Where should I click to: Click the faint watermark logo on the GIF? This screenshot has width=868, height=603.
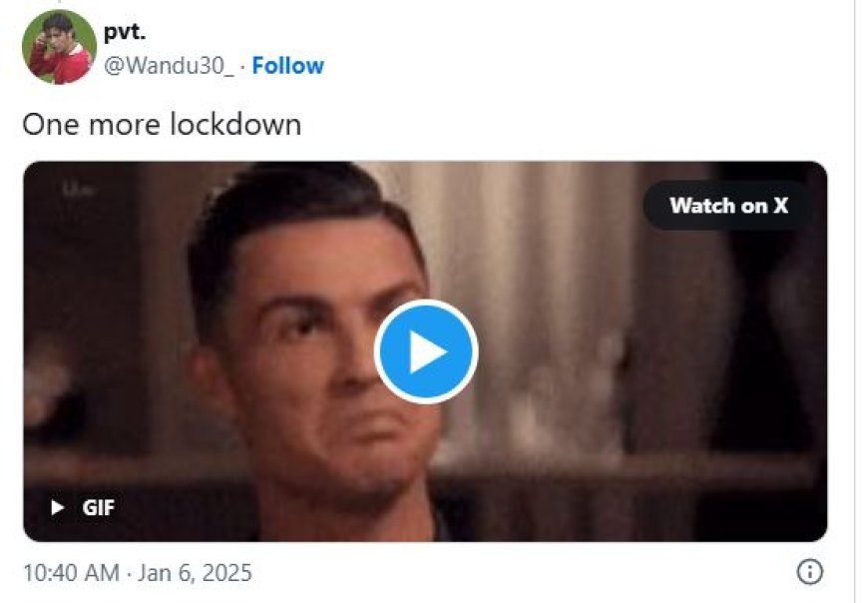pyautogui.click(x=78, y=190)
